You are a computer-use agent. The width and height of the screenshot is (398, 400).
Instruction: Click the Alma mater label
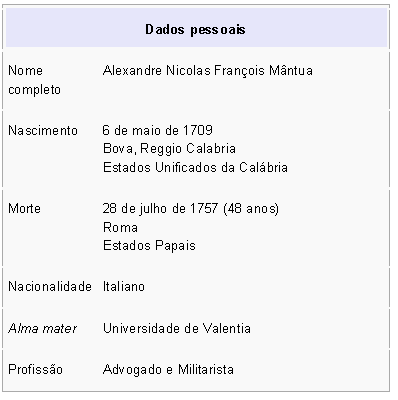tap(42, 329)
